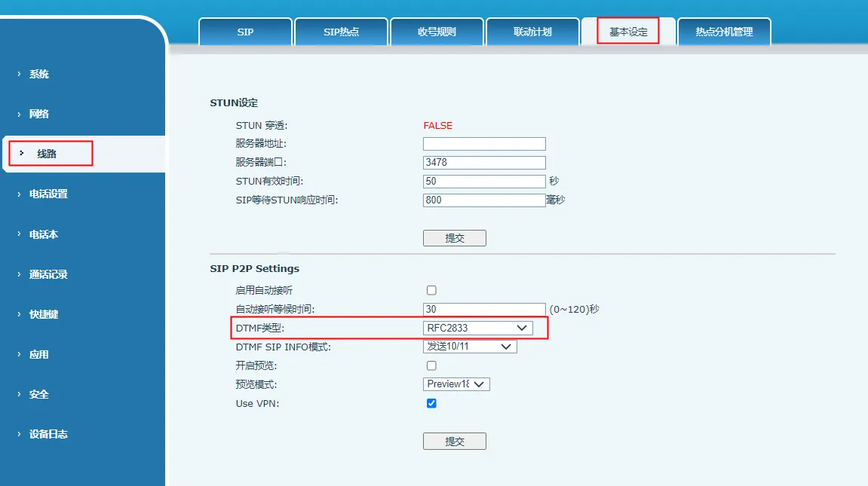The width and height of the screenshot is (868, 486).
Task: Switch to the SIP tab
Action: [x=245, y=31]
